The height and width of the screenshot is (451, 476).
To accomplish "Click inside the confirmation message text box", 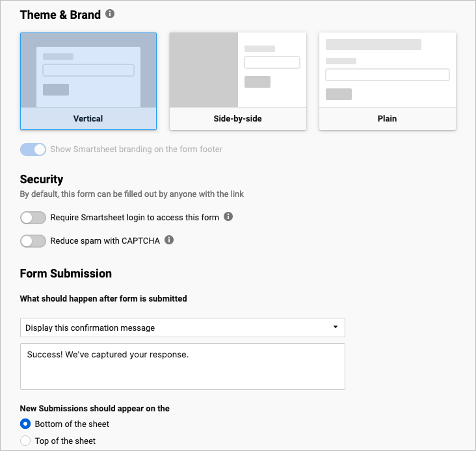I will click(182, 367).
